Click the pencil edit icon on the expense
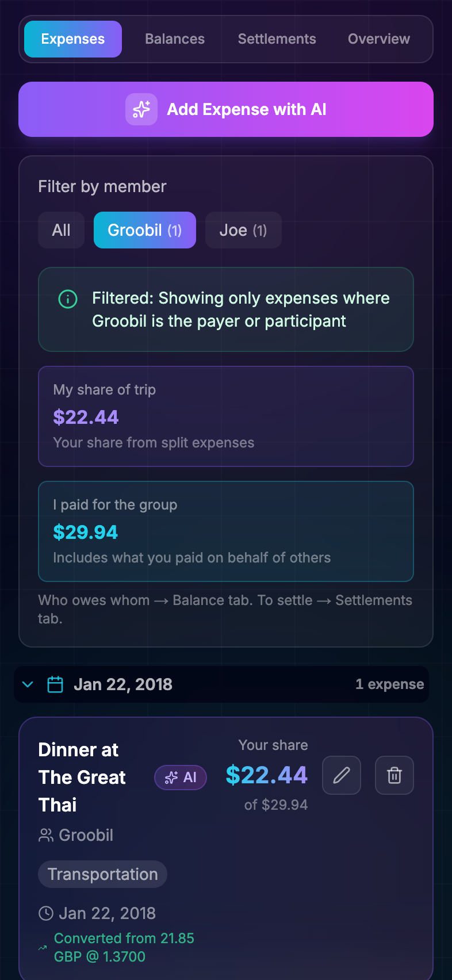Image resolution: width=452 pixels, height=980 pixels. click(x=342, y=775)
